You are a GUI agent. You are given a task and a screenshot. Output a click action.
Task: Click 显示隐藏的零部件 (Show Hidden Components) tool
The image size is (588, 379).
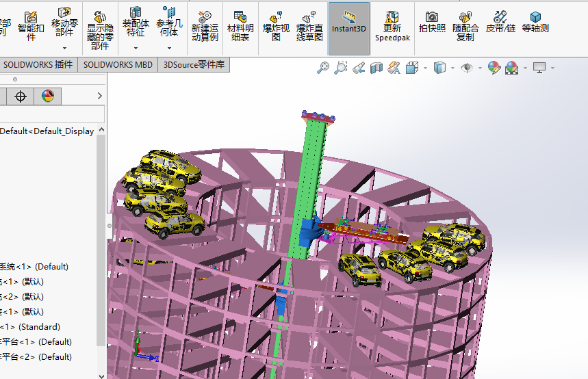point(100,30)
